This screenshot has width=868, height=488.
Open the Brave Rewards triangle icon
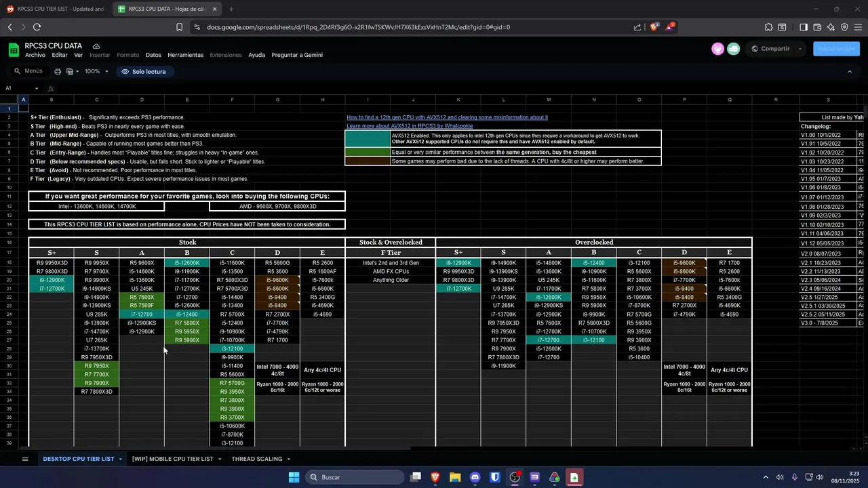coord(670,27)
